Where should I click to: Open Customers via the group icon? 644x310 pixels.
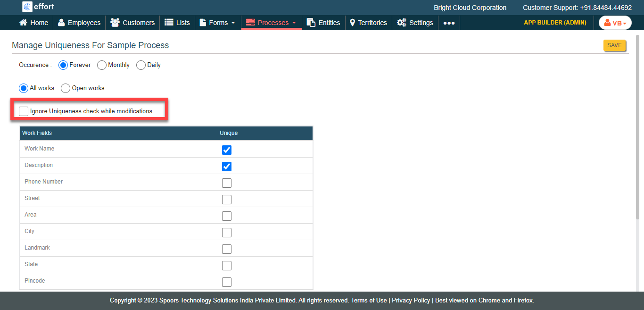click(x=115, y=23)
